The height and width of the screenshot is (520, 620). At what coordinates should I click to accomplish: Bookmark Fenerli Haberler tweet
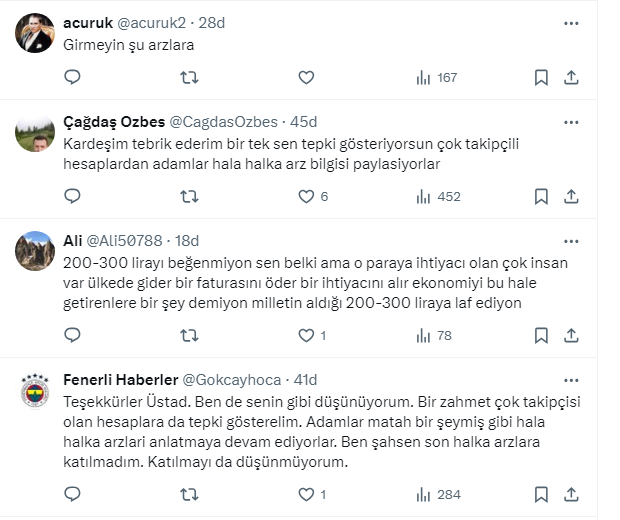click(x=541, y=494)
